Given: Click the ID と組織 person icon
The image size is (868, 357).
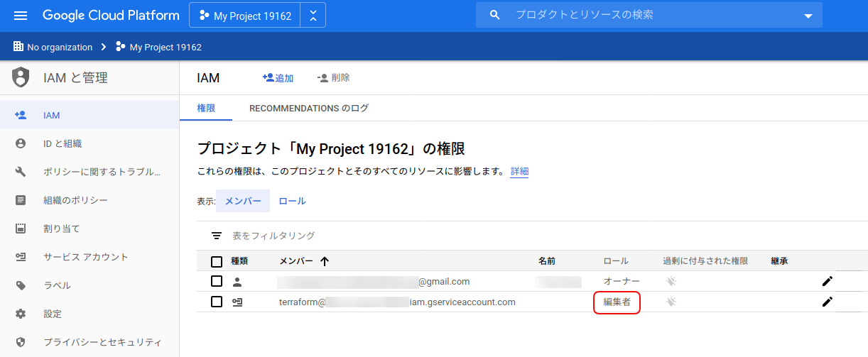Looking at the screenshot, I should tap(21, 143).
